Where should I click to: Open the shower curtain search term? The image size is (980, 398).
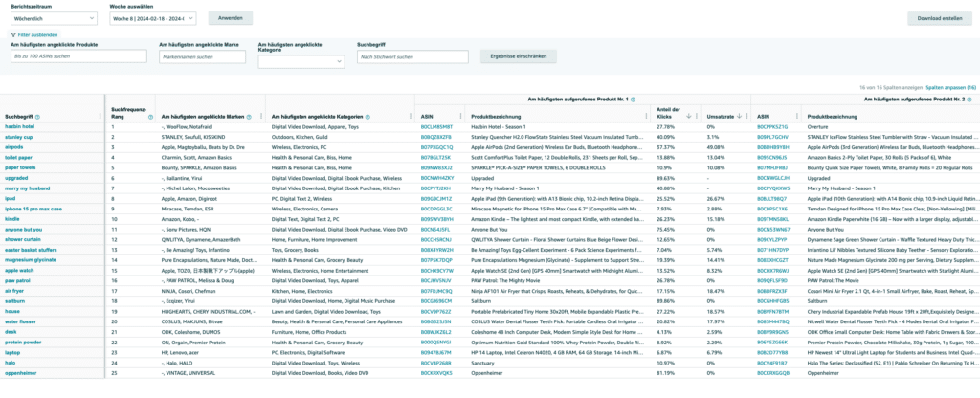(23, 239)
